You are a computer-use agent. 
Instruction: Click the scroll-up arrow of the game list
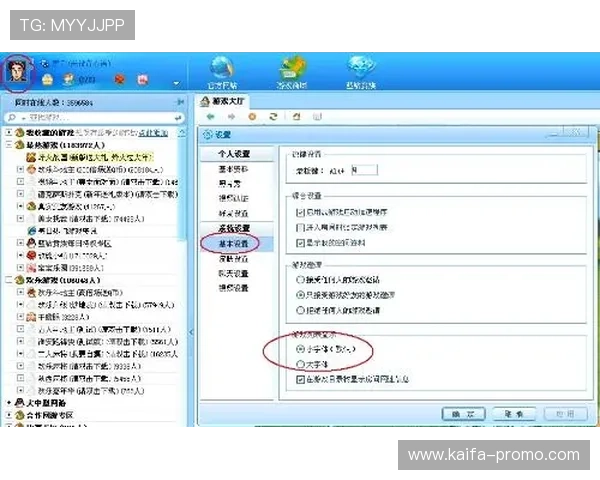[x=182, y=133]
